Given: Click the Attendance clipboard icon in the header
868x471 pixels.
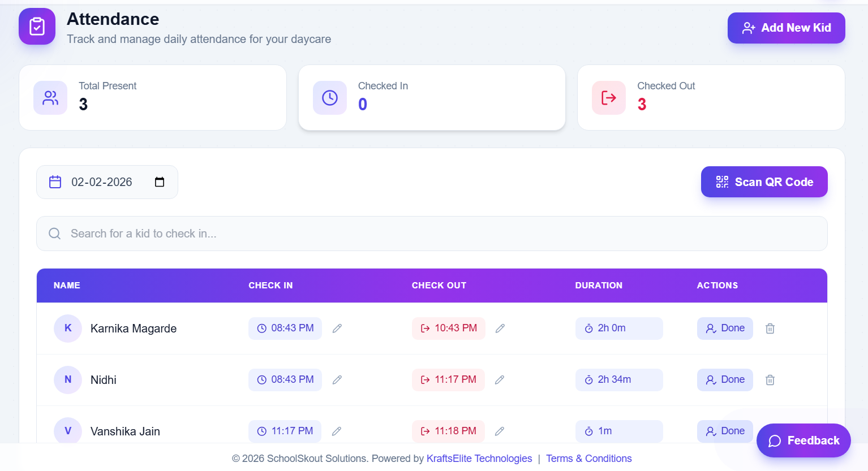Looking at the screenshot, I should (37, 26).
